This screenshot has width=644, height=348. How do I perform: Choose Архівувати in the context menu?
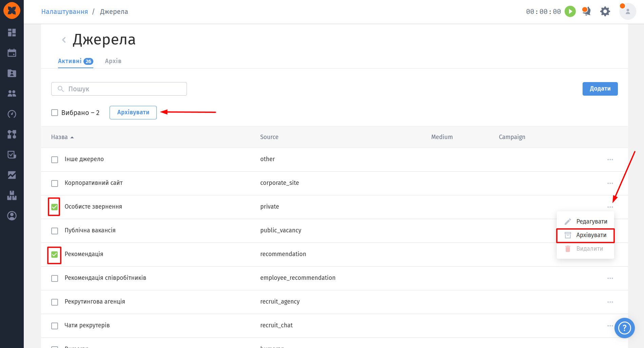coord(586,235)
